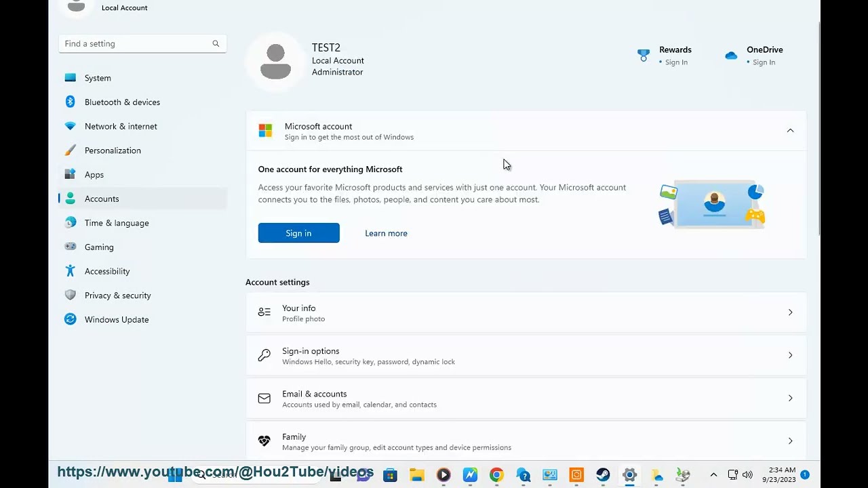The width and height of the screenshot is (868, 488).
Task: Open Privacy & security settings
Action: coord(142,296)
